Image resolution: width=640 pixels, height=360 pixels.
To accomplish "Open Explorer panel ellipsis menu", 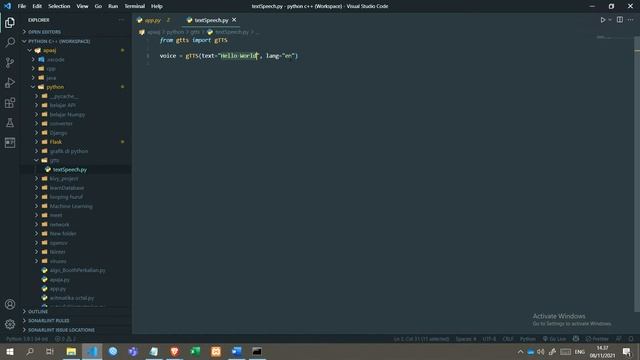I will click(x=121, y=20).
